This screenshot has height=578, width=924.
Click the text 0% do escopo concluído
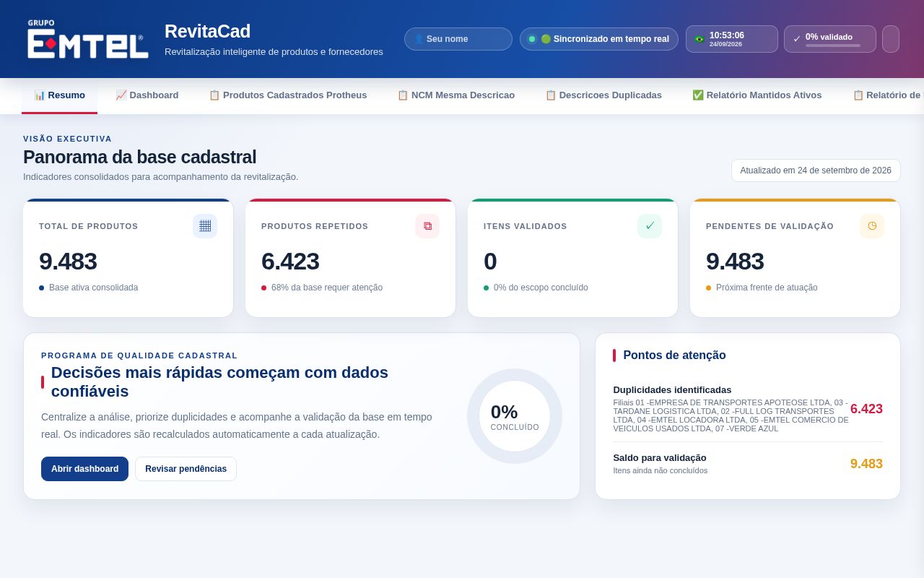tap(541, 288)
